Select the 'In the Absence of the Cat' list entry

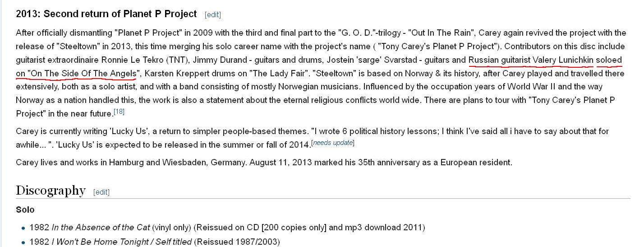tap(101, 227)
